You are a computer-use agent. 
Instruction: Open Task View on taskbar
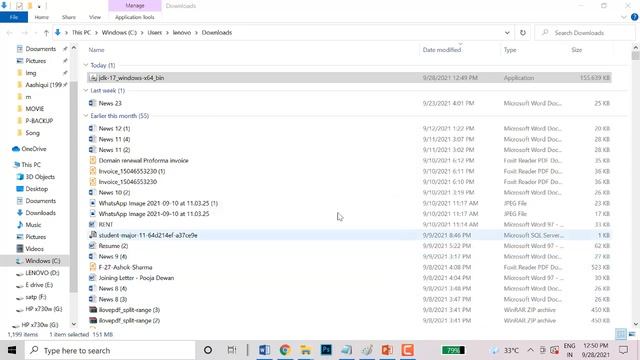(231, 350)
